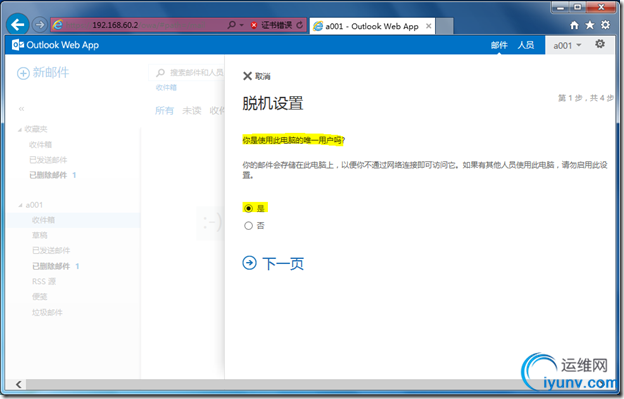Open the 垃圾邮件 folder

47,312
